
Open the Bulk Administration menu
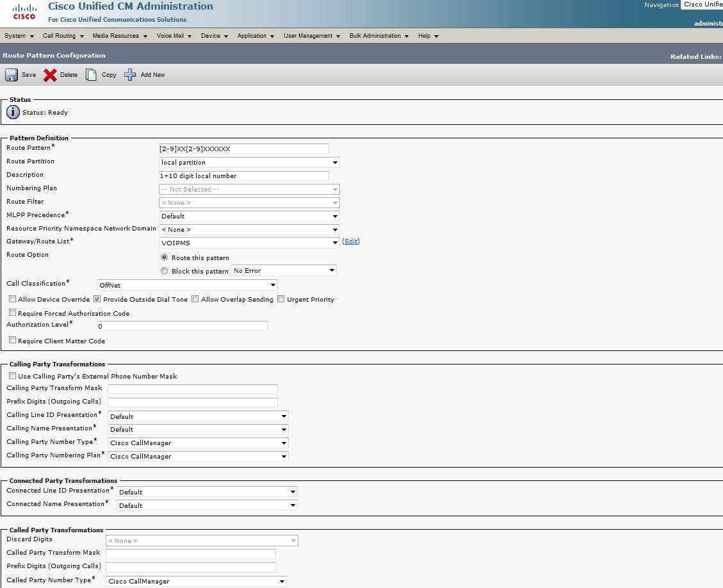coord(379,35)
